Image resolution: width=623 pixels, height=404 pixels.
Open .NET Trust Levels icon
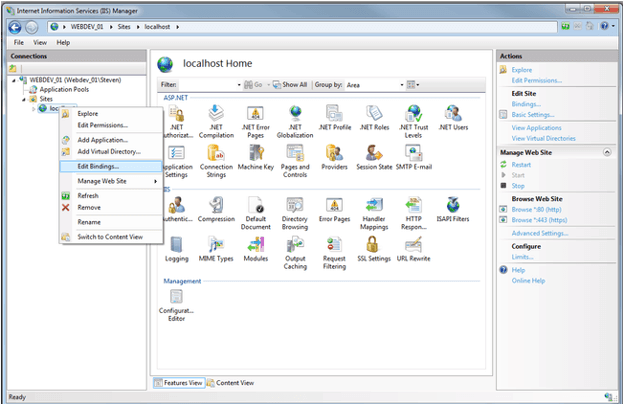click(413, 121)
